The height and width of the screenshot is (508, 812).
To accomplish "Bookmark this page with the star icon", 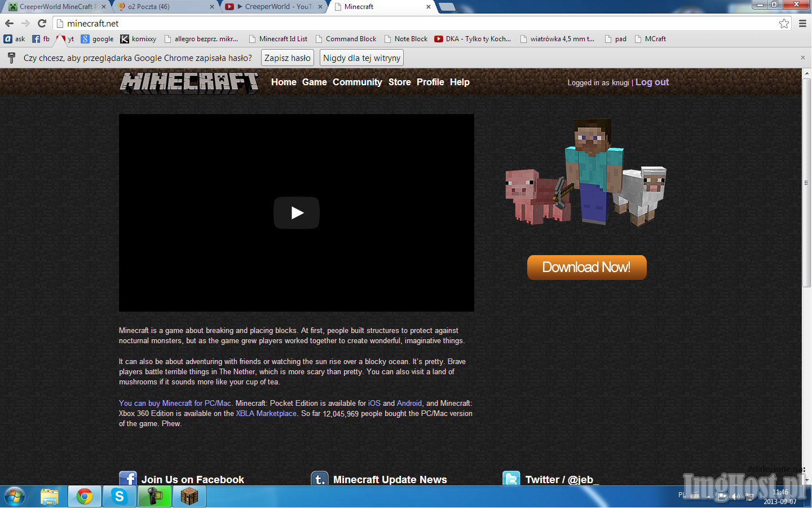I will pos(784,23).
